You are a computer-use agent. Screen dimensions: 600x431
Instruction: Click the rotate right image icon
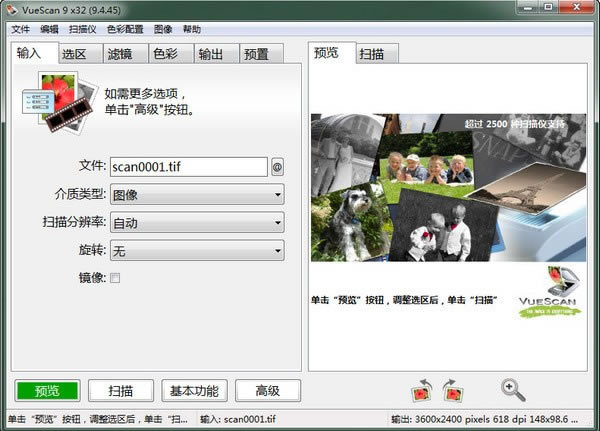click(451, 389)
